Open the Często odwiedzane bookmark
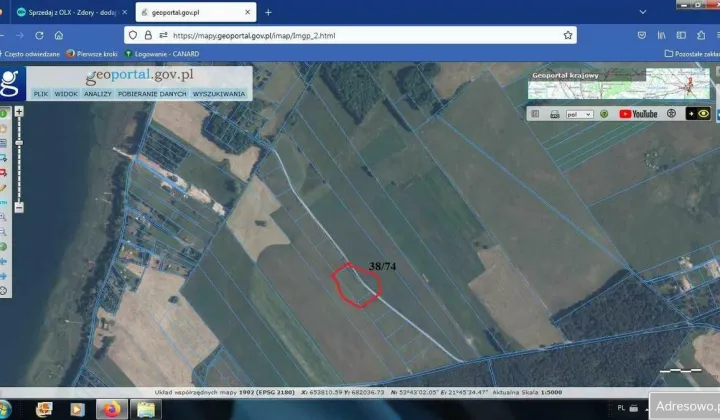This screenshot has width=720, height=420. click(30, 54)
